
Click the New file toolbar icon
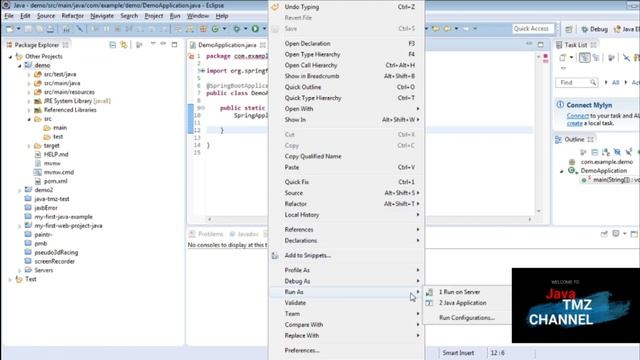point(10,29)
